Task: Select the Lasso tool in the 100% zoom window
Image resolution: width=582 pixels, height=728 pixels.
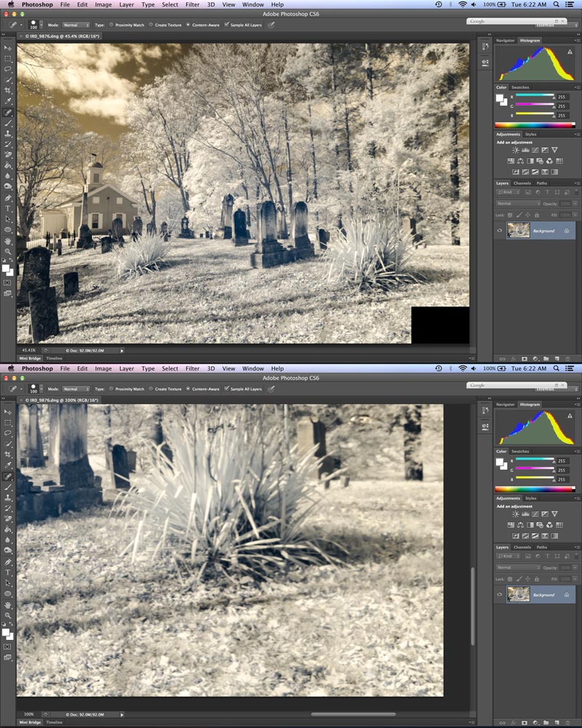Action: coord(8,432)
